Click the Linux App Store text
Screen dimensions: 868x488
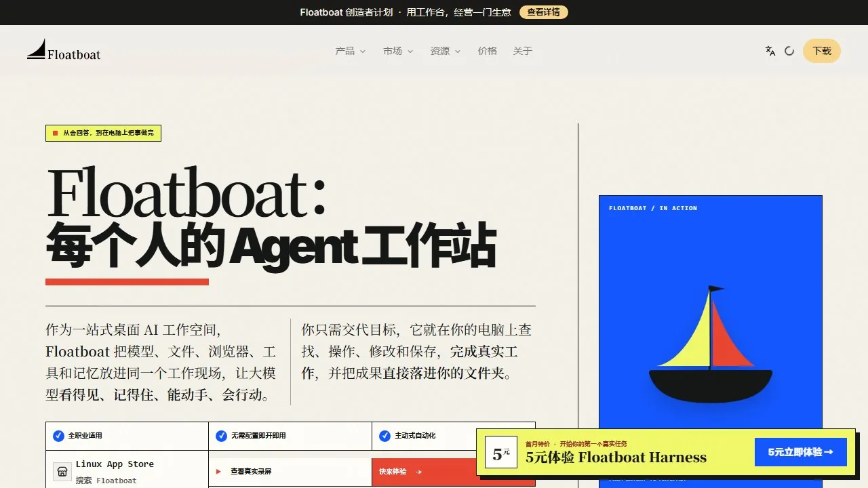[115, 464]
